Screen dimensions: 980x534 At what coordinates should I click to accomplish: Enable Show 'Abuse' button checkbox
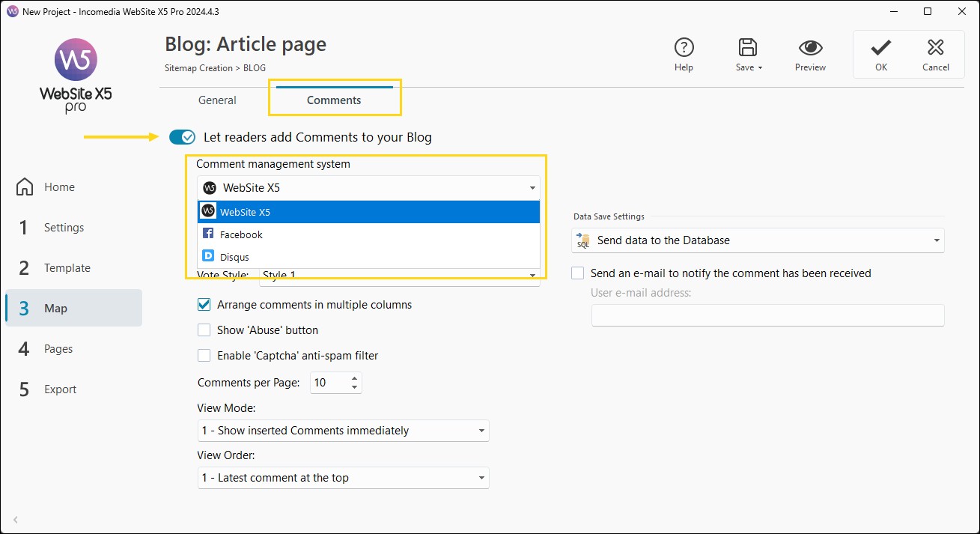pyautogui.click(x=204, y=330)
